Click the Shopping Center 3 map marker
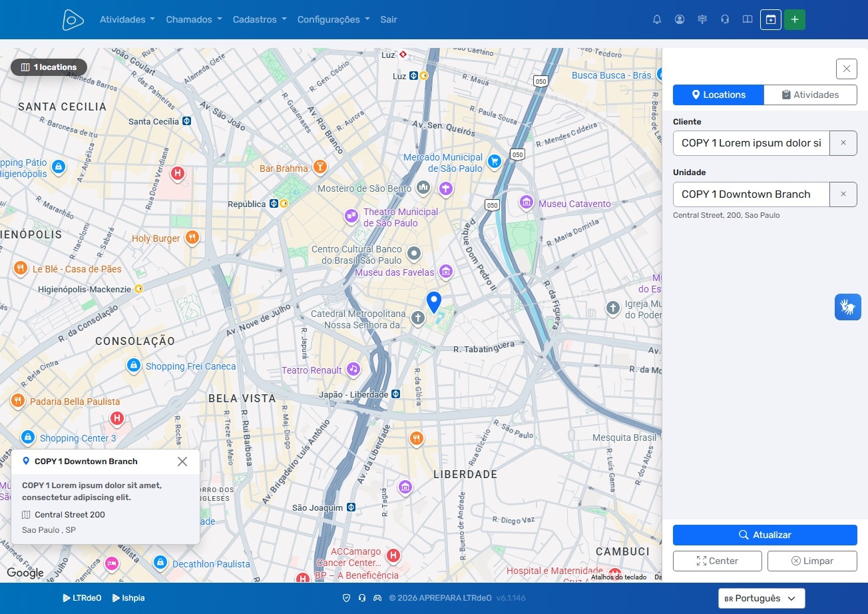This screenshot has height=614, width=868. coord(28,437)
